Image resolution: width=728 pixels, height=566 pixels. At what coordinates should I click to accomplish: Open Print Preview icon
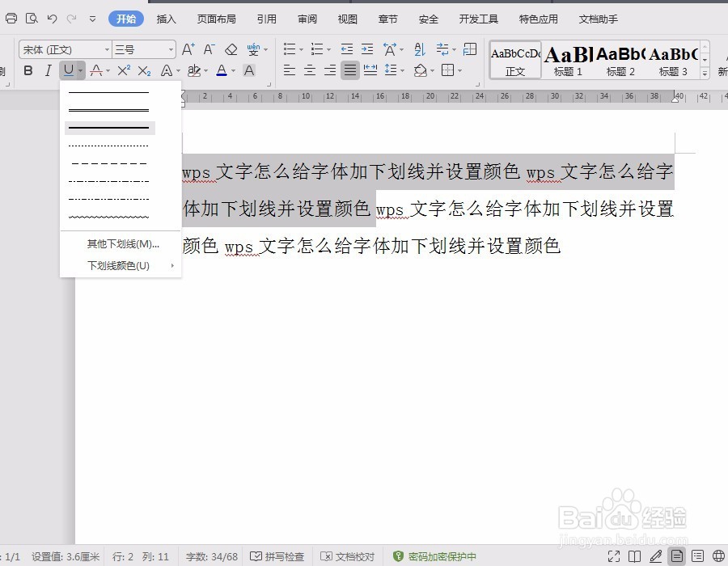tap(32, 19)
